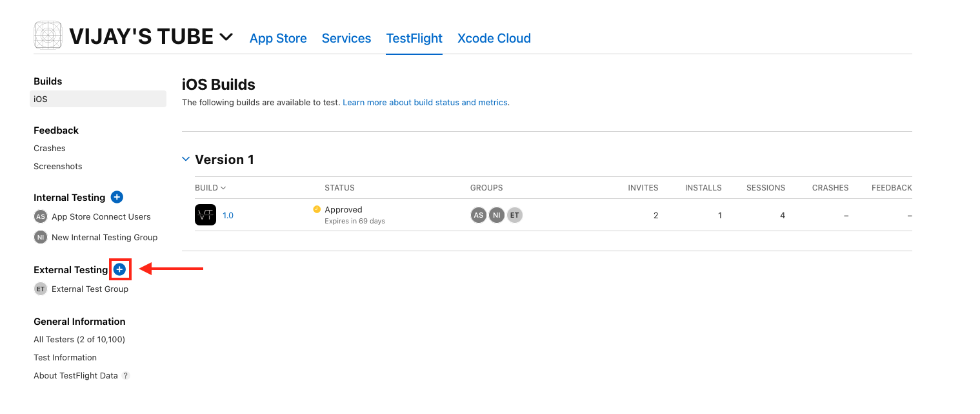The height and width of the screenshot is (414, 980).
Task: Click the GROUPS column header
Action: 486,188
